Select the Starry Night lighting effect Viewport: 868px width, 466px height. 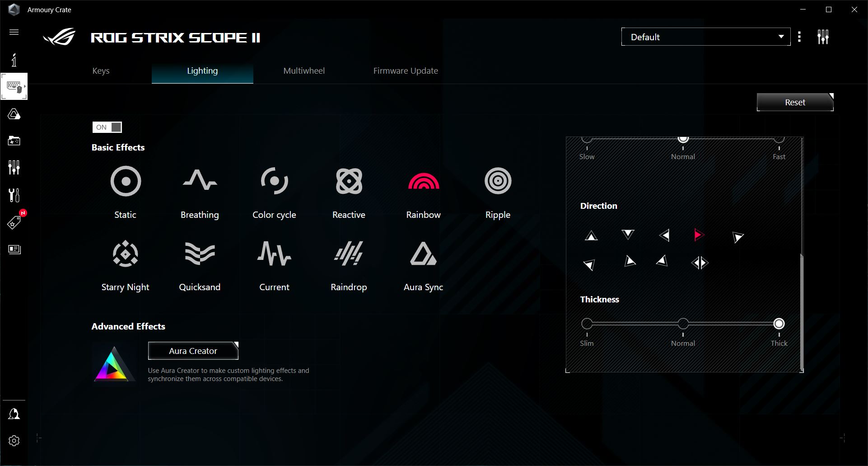click(126, 266)
